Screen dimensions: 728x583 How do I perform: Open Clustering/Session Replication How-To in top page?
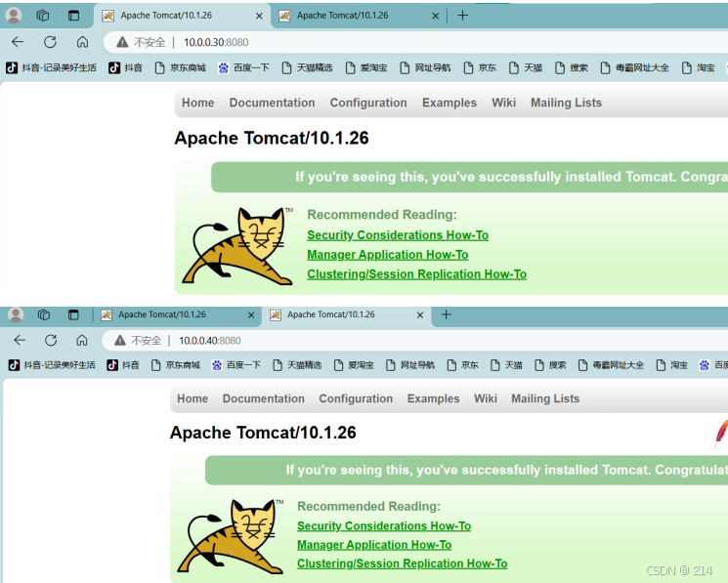[416, 274]
